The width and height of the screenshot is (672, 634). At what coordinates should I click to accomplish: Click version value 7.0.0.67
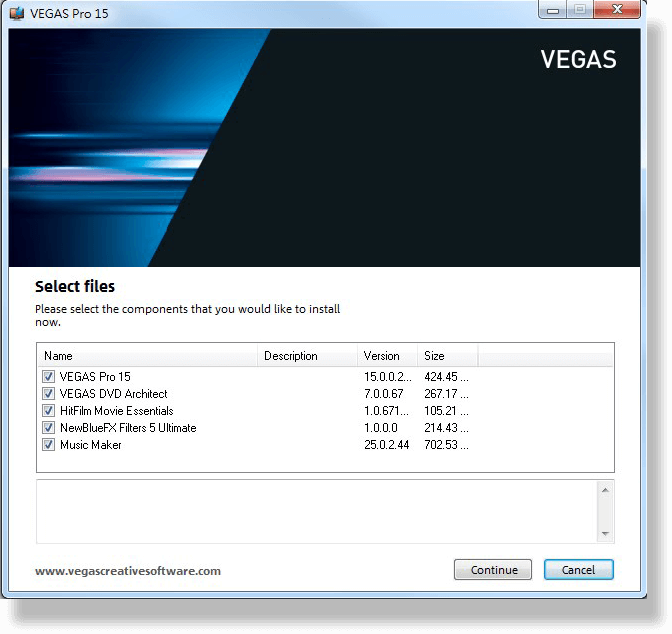point(384,394)
